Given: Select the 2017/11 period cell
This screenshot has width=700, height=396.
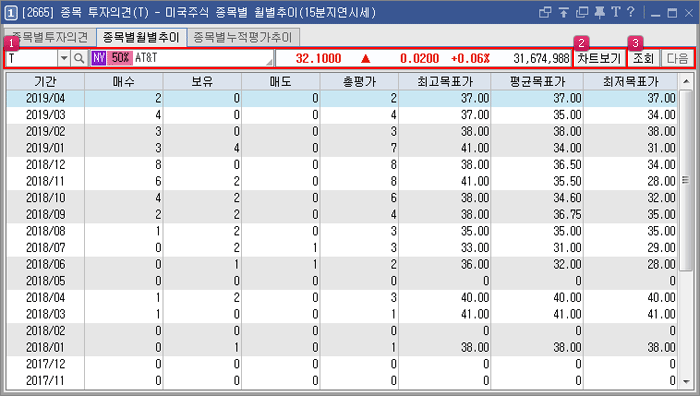Looking at the screenshot, I should (x=46, y=381).
